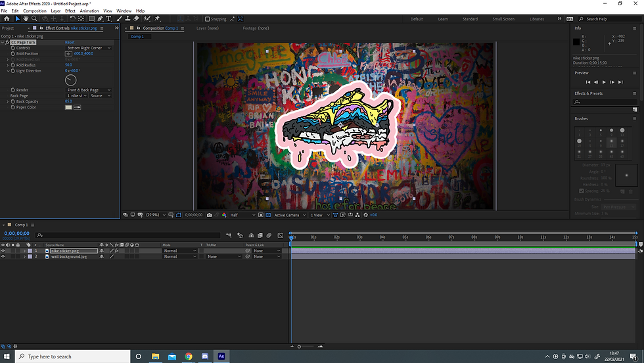Open the channel and color management icon

coord(224,215)
